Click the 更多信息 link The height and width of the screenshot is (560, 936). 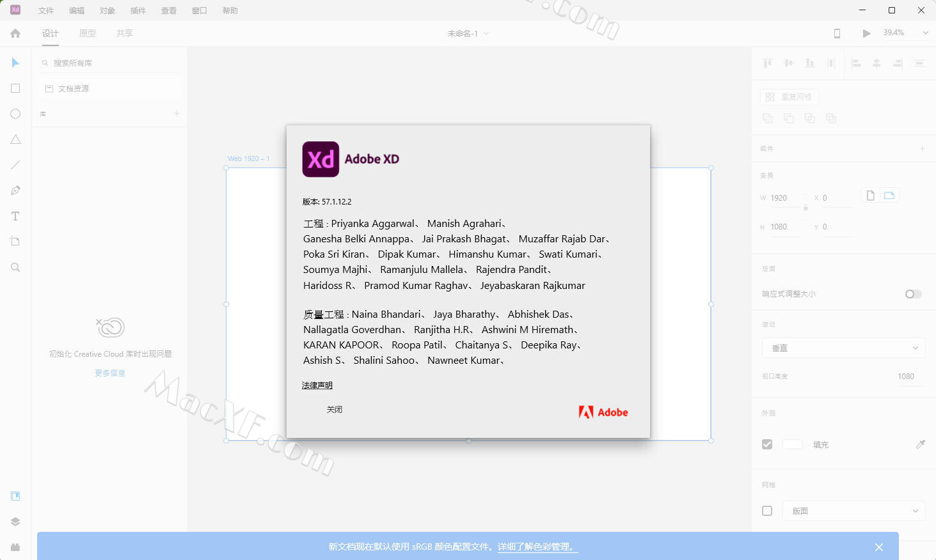pyautogui.click(x=110, y=373)
